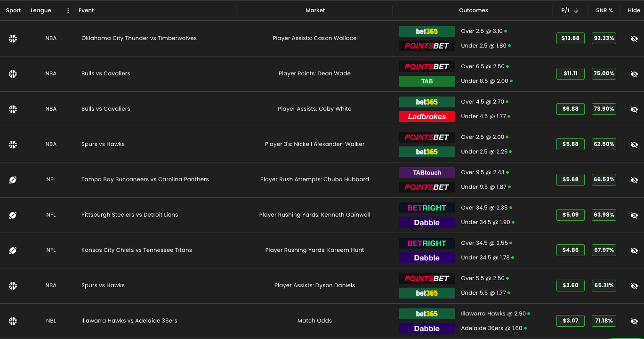644x339 pixels.
Task: Click the TAB bookmaker logo for Dean Wade
Action: tap(427, 81)
